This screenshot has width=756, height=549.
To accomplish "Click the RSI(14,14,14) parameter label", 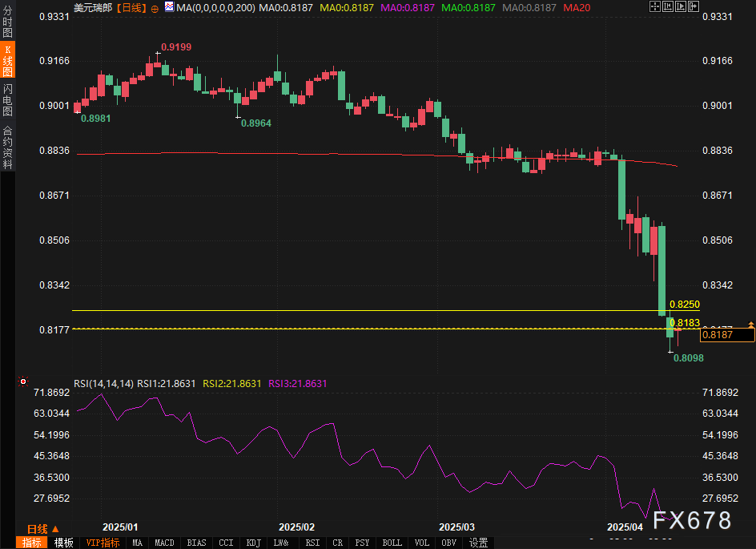I will pyautogui.click(x=103, y=384).
